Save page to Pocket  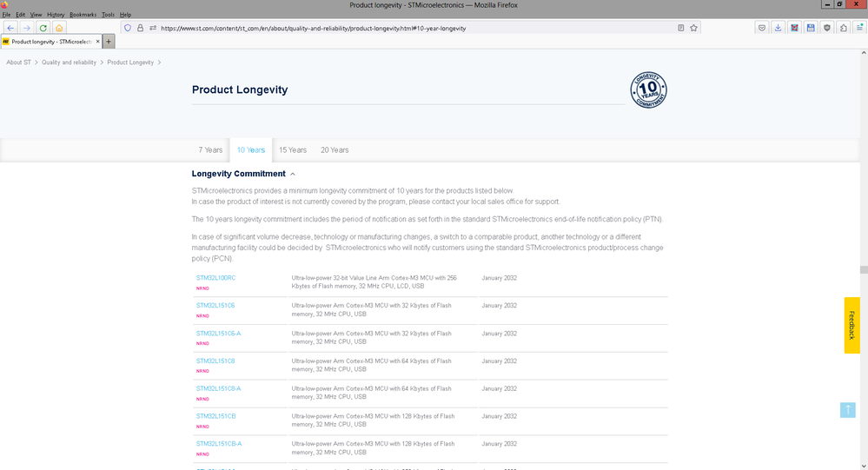tap(762, 28)
